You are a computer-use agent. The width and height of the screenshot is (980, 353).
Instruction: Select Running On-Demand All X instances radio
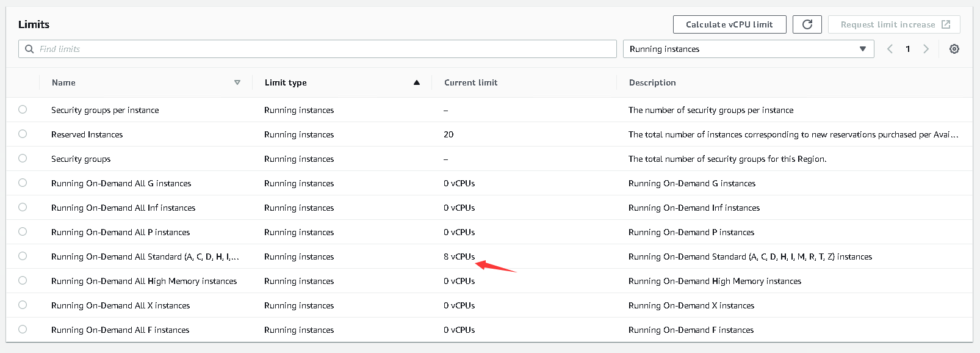click(23, 305)
